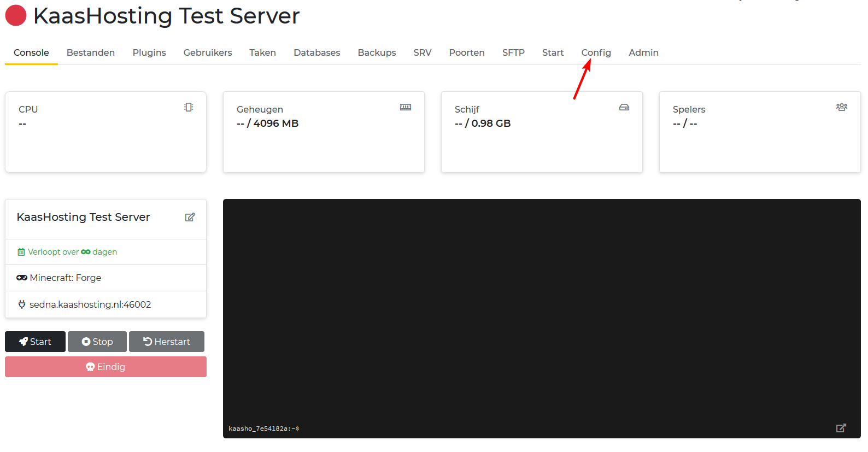Select the SFTP tab
Viewport: 868px width, 452px height.
(x=513, y=52)
